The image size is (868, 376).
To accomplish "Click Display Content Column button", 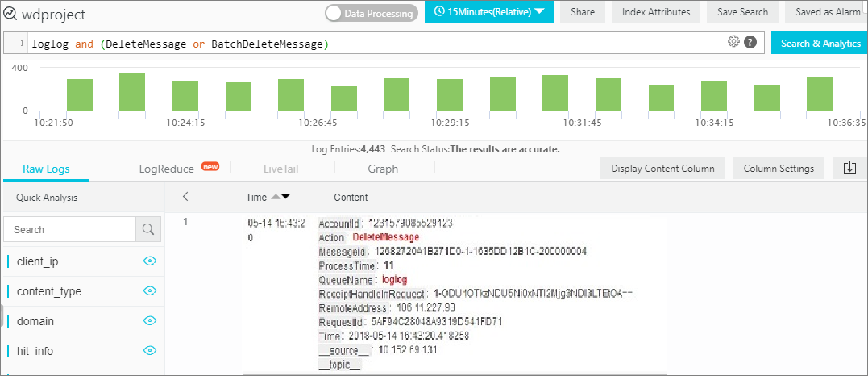I will [662, 168].
